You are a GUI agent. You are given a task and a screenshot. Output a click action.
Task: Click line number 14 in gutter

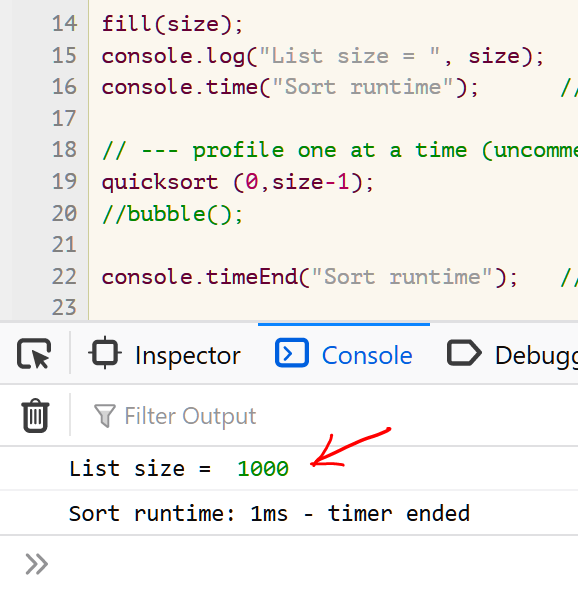pos(64,23)
